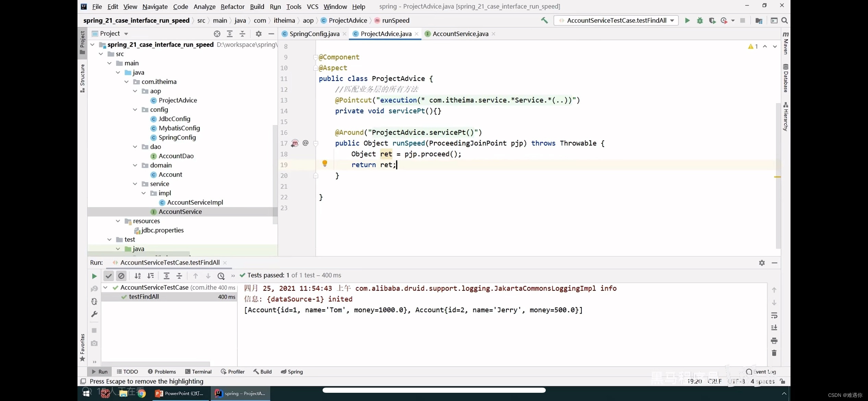Open Run panel settings gear

pyautogui.click(x=762, y=263)
